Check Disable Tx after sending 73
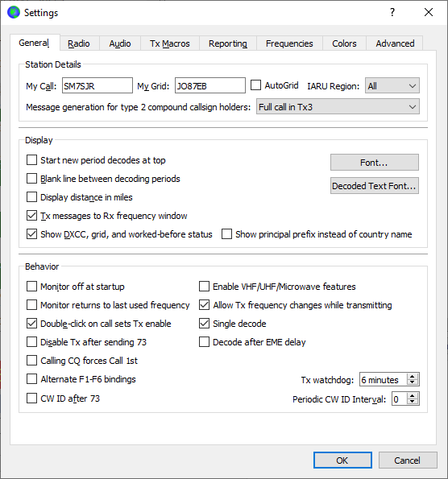 31,342
